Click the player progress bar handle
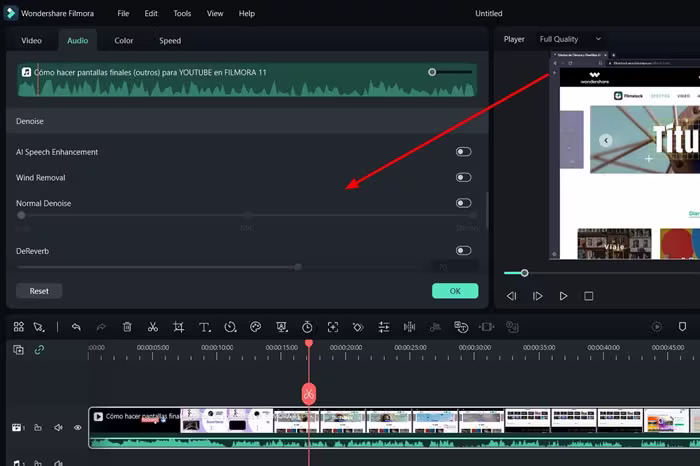The height and width of the screenshot is (466, 700). point(525,273)
